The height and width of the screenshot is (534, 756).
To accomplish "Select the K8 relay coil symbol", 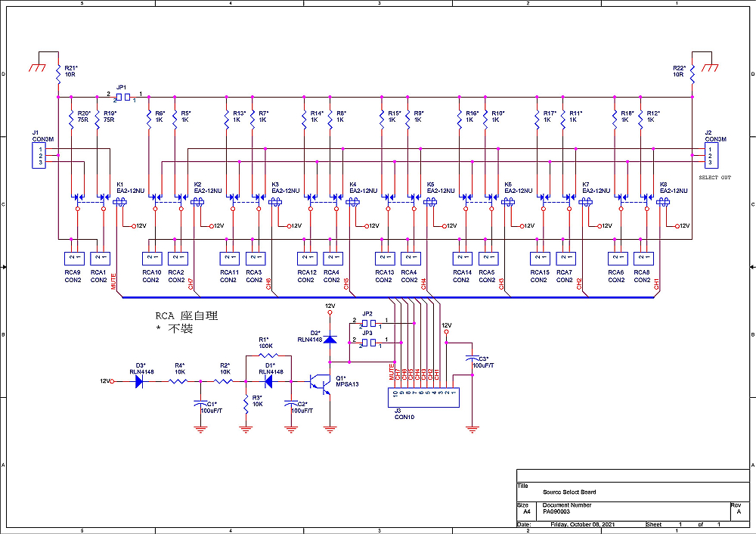I will (663, 201).
